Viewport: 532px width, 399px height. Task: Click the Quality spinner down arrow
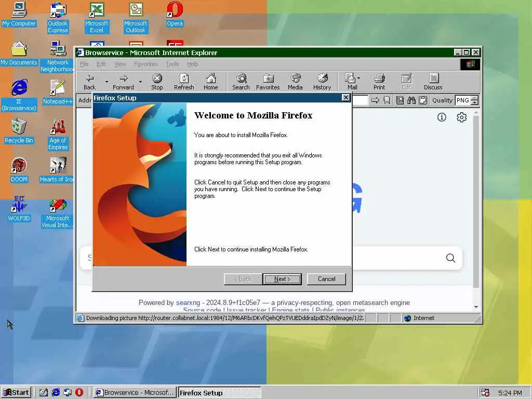[475, 102]
